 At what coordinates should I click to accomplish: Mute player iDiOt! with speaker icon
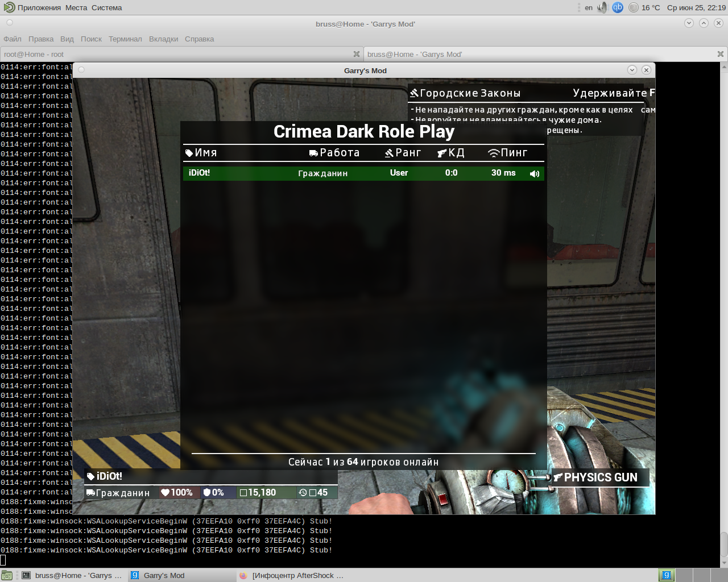pos(534,174)
